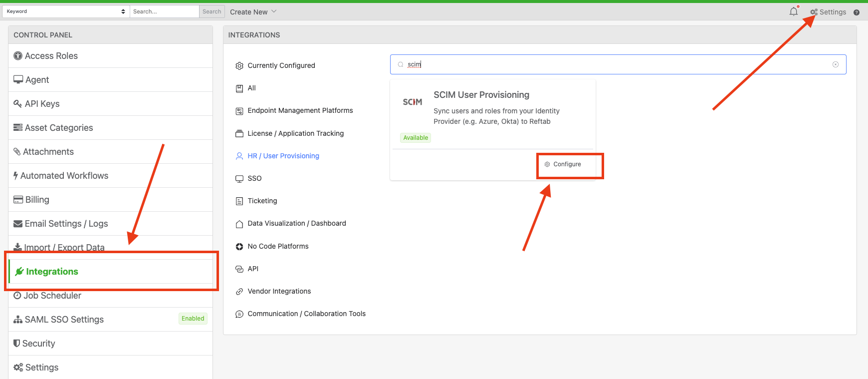Screen dimensions: 868x379
Task: Open the Keyword search type dropdown
Action: click(x=66, y=11)
